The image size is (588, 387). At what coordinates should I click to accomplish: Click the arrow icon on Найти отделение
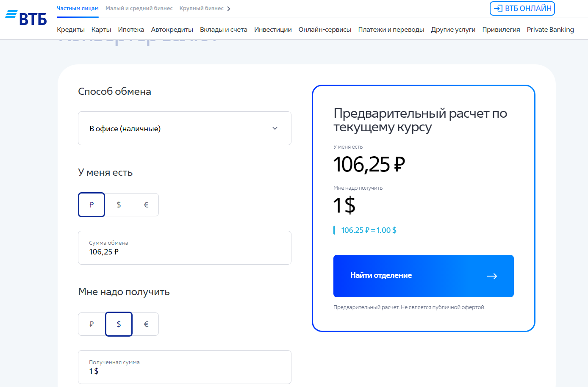[x=492, y=276]
